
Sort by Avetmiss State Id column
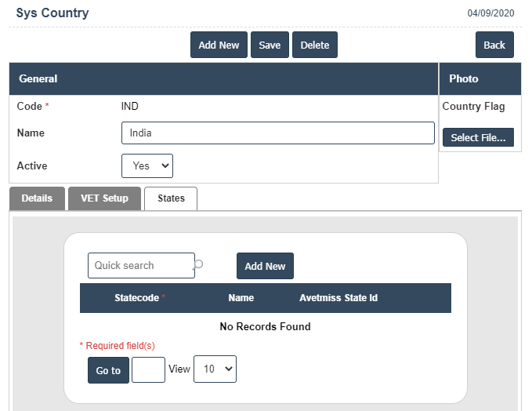(x=338, y=298)
